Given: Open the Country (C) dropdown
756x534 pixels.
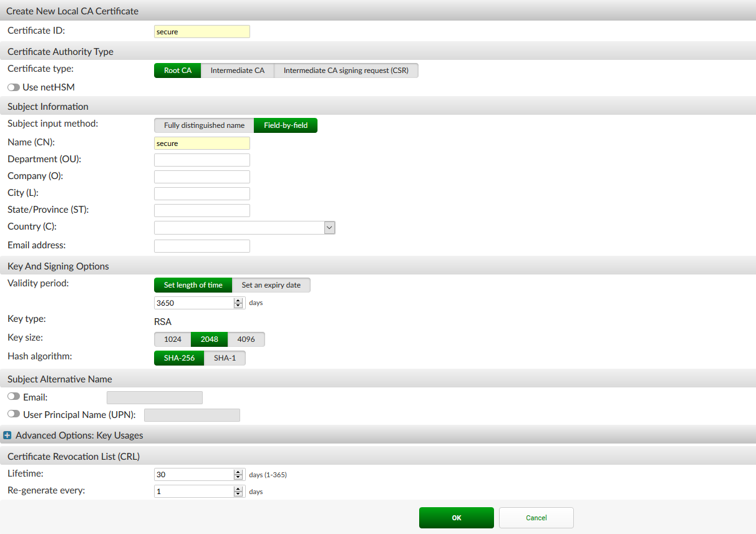Looking at the screenshot, I should pyautogui.click(x=329, y=227).
